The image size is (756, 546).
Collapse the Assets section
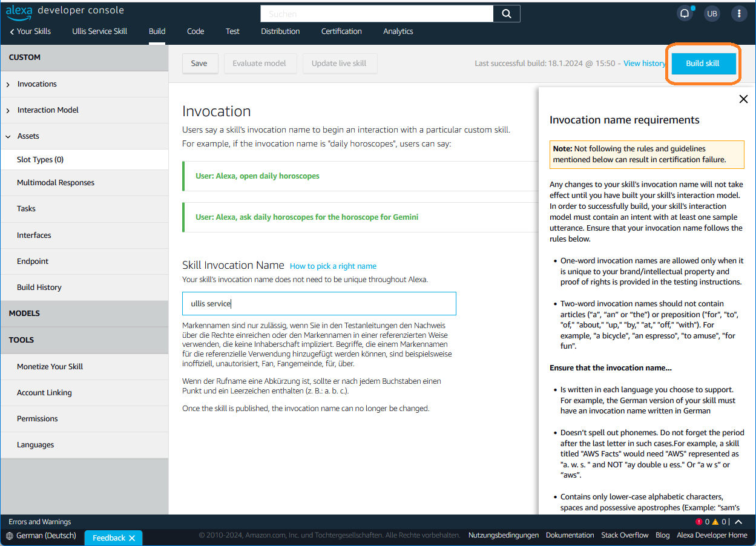coord(8,137)
